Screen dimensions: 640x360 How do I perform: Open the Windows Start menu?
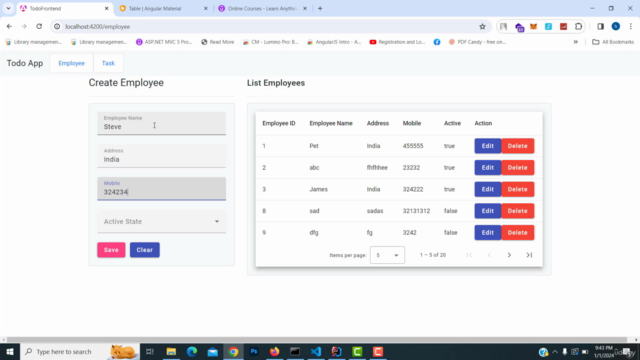pos(9,351)
